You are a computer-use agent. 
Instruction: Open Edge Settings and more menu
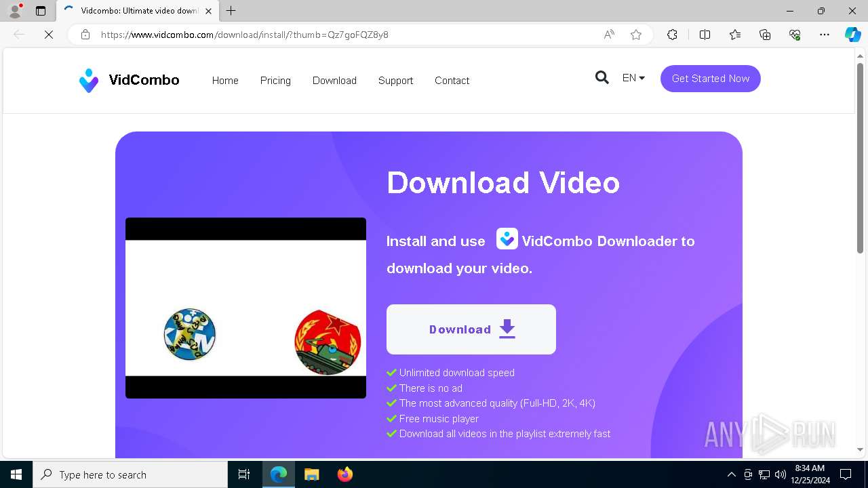click(x=825, y=35)
